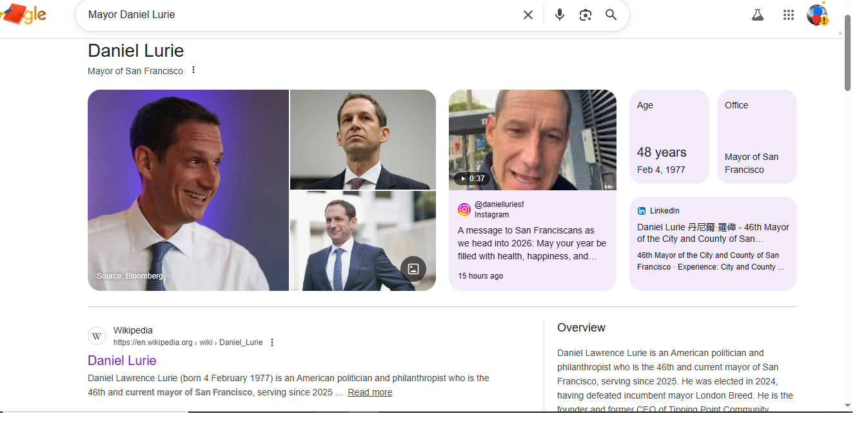Open more options beside Mayor of San Francisco
This screenshot has width=868, height=436.
193,70
